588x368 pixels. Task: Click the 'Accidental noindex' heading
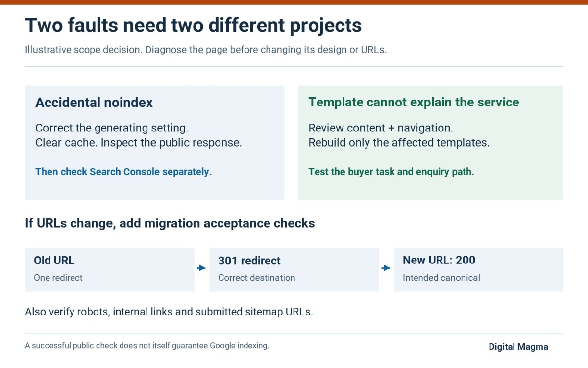click(x=94, y=102)
